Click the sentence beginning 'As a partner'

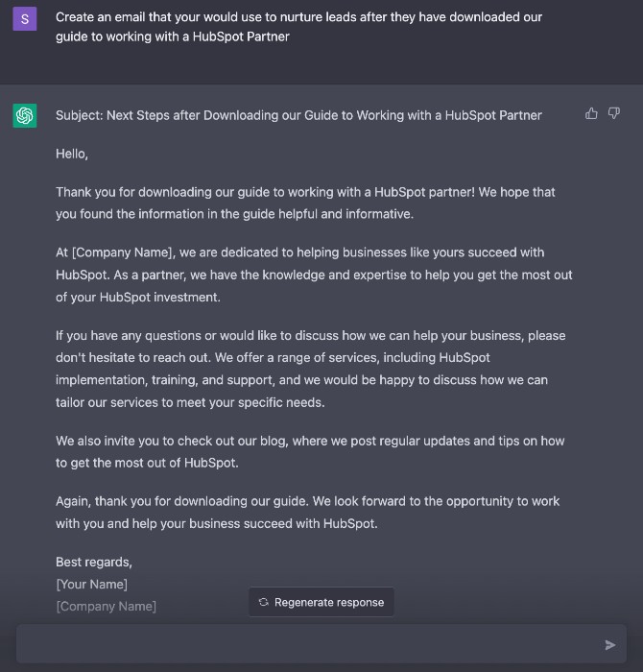coord(315,286)
